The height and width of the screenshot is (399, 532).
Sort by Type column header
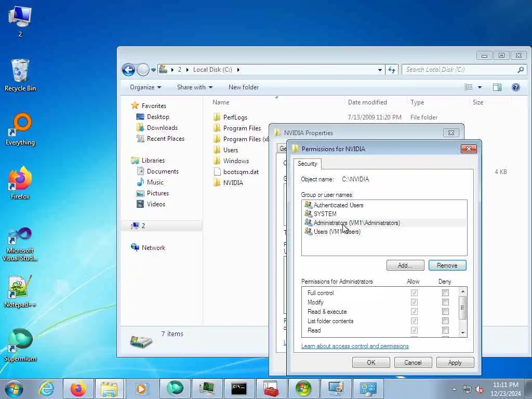[417, 102]
